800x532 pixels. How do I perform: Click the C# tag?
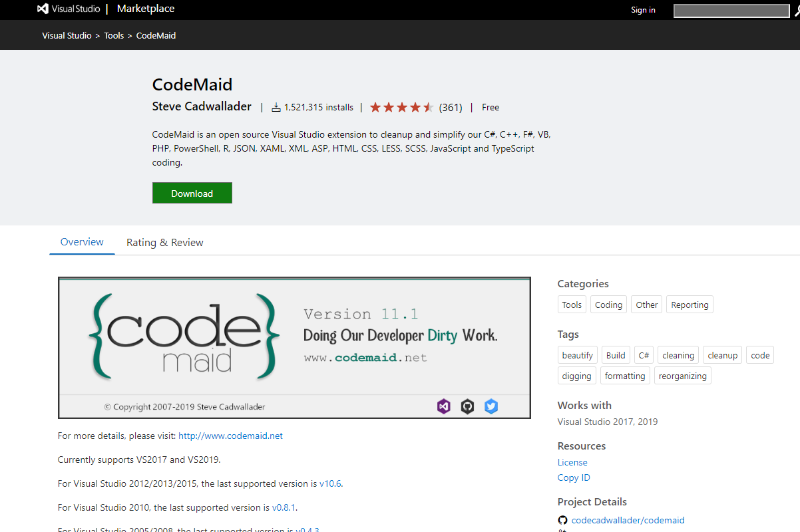pyautogui.click(x=644, y=355)
